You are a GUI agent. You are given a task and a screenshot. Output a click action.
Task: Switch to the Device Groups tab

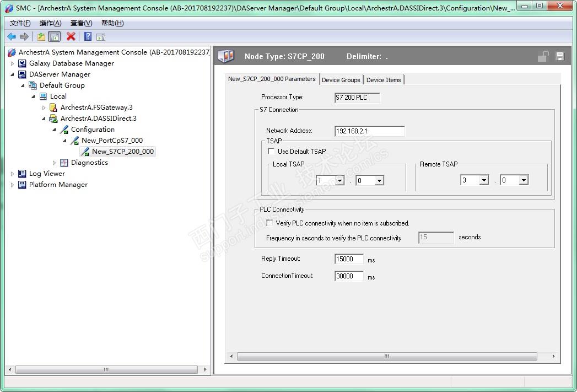tap(341, 80)
